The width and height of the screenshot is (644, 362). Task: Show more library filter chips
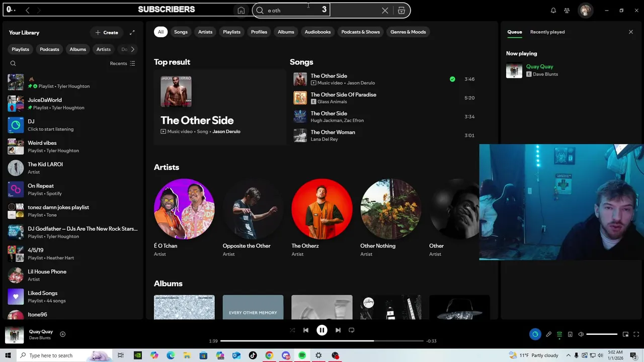point(132,49)
